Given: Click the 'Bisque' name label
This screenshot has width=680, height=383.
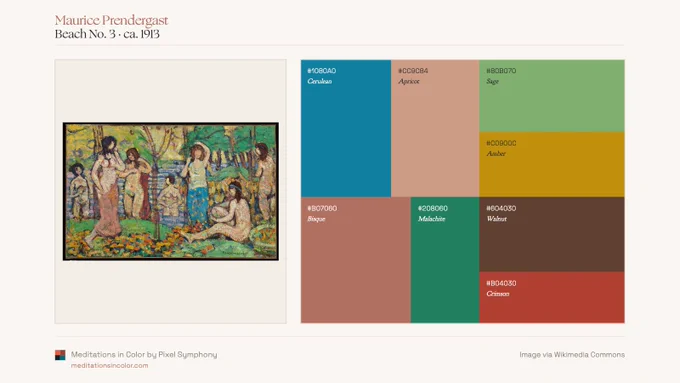Looking at the screenshot, I should 316,219.
